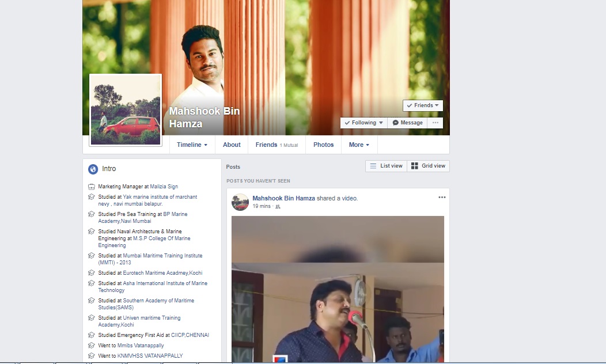Open Southern Academy of Maritime Studies link
606x364 pixels.
[146, 304]
